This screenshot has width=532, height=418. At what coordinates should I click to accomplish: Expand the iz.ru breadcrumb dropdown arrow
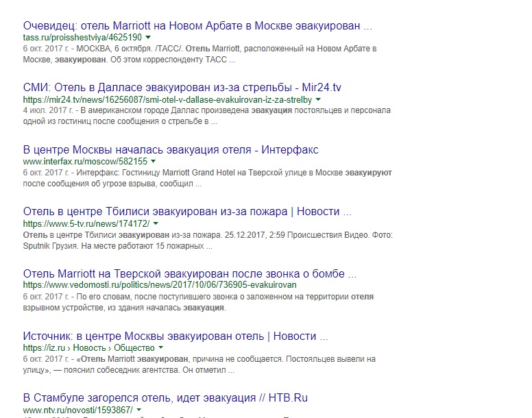(161, 347)
